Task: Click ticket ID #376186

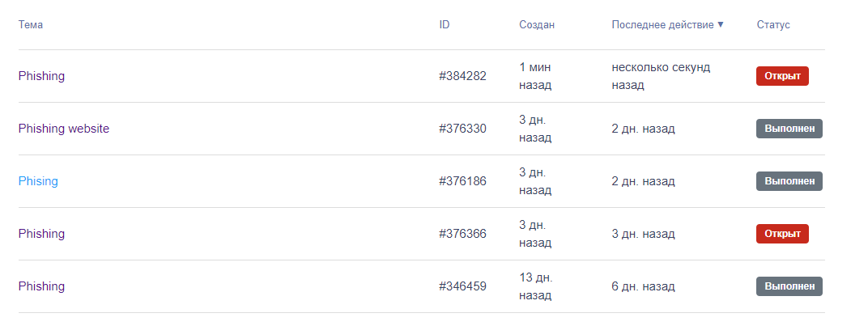Action: (462, 181)
